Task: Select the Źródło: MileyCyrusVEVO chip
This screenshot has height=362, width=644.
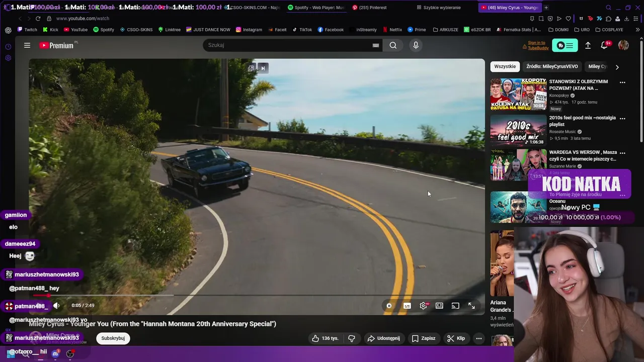Action: tap(552, 66)
